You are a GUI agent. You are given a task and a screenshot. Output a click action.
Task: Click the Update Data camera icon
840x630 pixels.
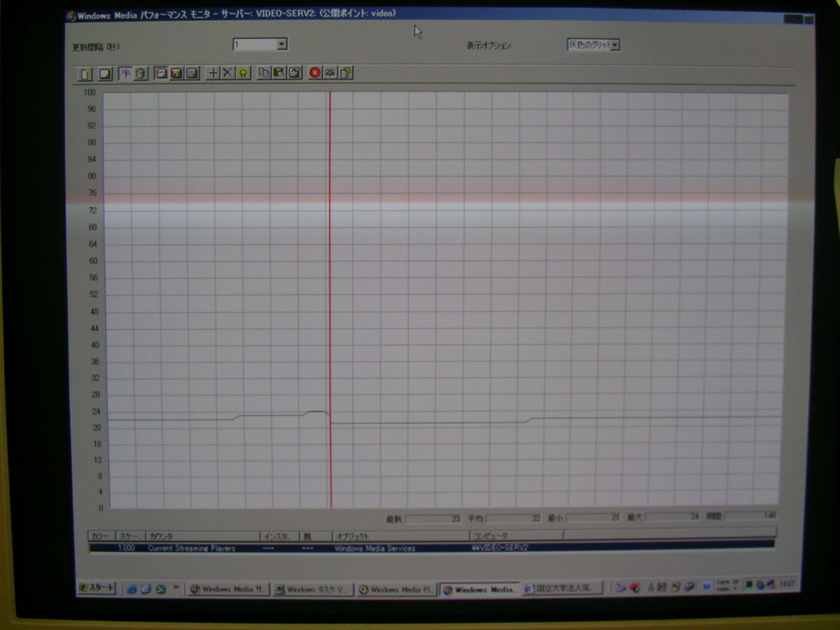(330, 72)
